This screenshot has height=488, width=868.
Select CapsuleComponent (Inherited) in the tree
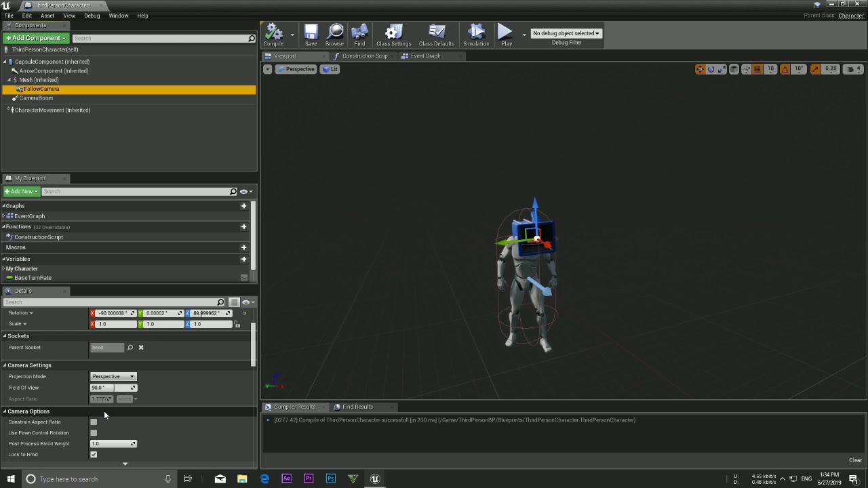click(52, 62)
